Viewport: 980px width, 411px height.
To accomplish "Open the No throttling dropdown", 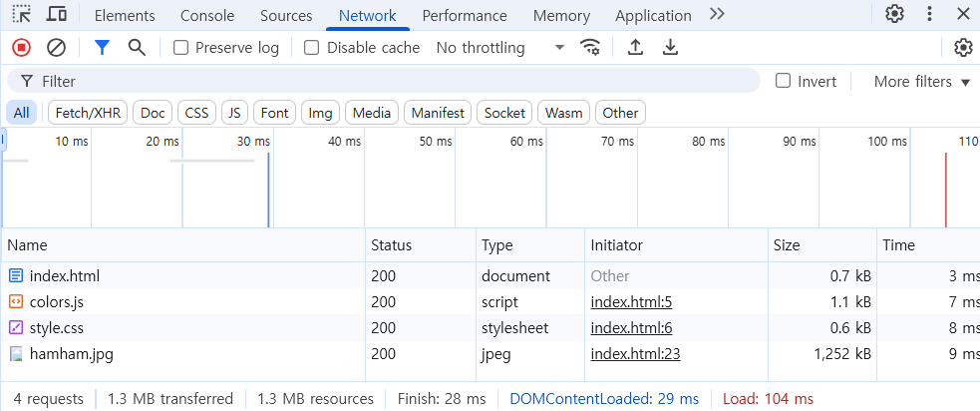I will [x=499, y=48].
